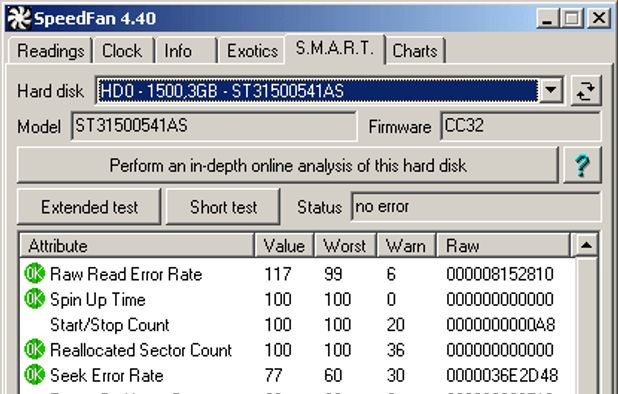The height and width of the screenshot is (394, 618).
Task: Start the Short test
Action: [x=223, y=207]
